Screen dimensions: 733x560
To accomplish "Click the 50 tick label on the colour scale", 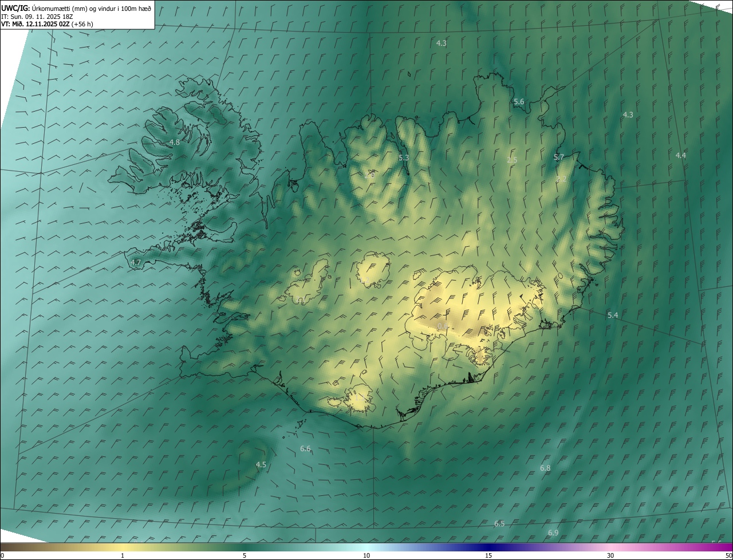I will [728, 555].
